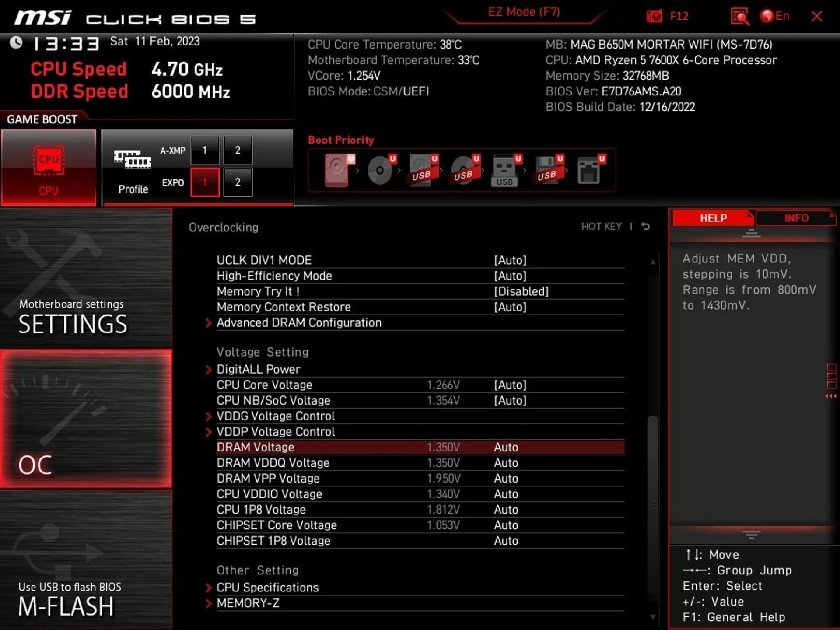Click the down triangle at the scrollbar bottom
The width and height of the screenshot is (840, 630).
coord(653,617)
